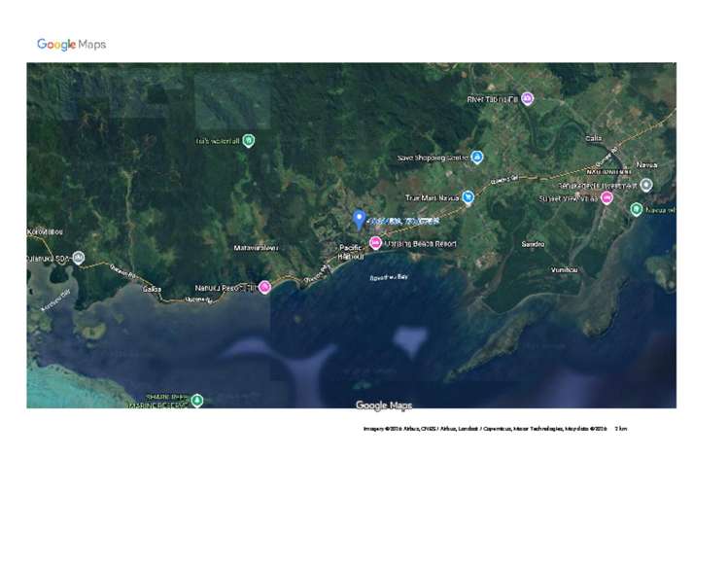This screenshot has width=728, height=563.
Task: Click the imagery copyright attribution text
Action: click(x=485, y=429)
